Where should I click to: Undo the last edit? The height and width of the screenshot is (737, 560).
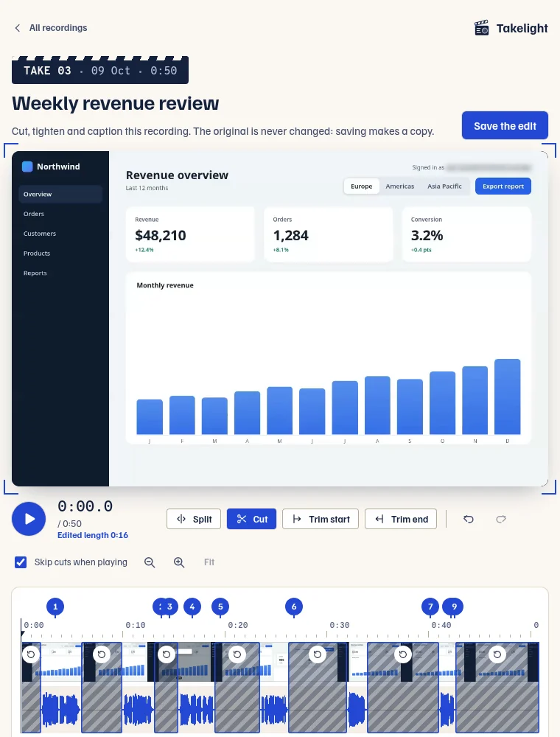pos(469,519)
